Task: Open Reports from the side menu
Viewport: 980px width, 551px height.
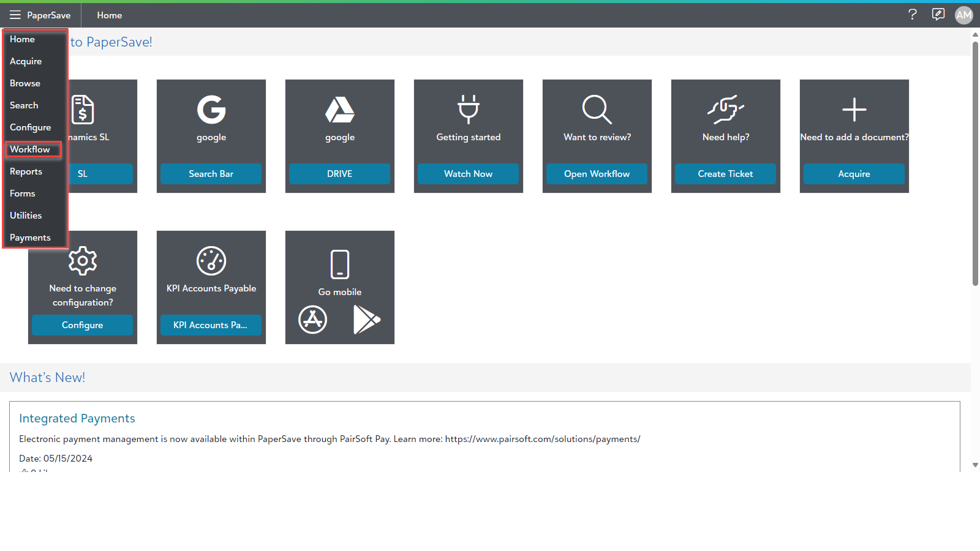Action: click(x=26, y=171)
